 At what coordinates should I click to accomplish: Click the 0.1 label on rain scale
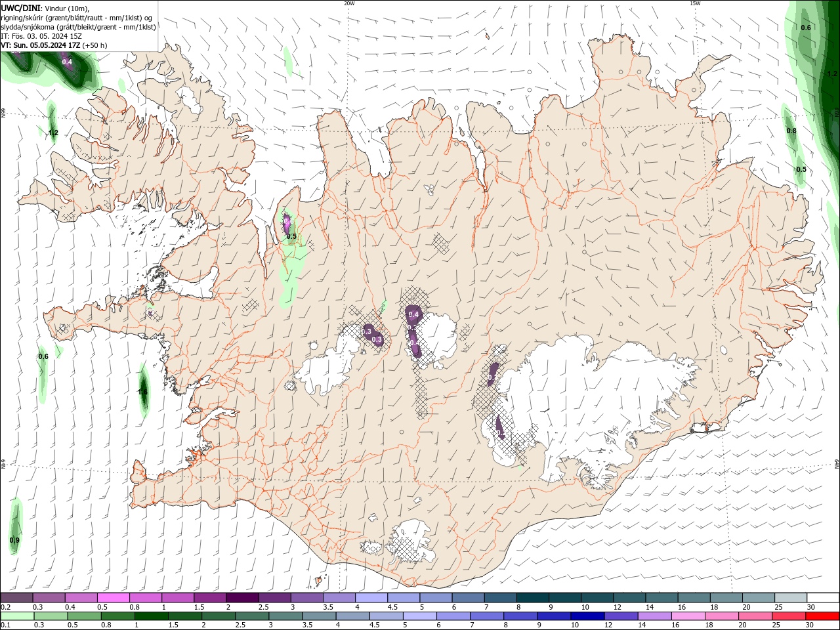point(6,625)
